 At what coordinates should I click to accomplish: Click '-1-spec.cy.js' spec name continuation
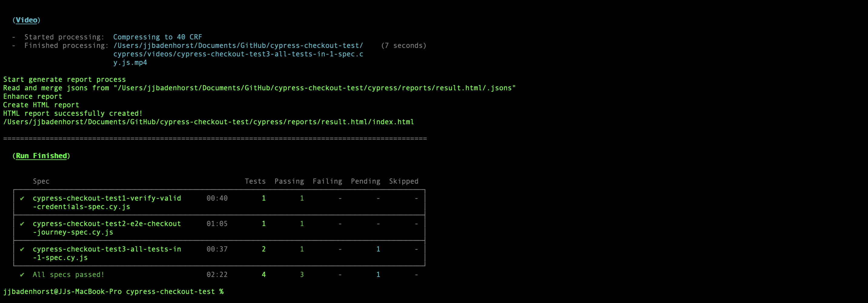60,258
